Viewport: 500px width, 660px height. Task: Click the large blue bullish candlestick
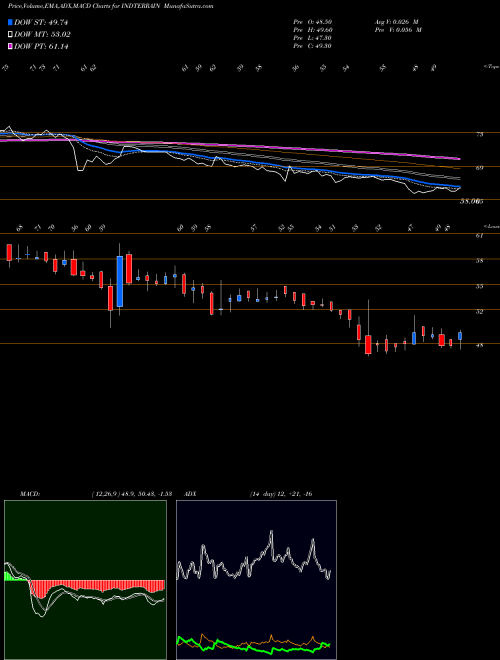pyautogui.click(x=120, y=281)
